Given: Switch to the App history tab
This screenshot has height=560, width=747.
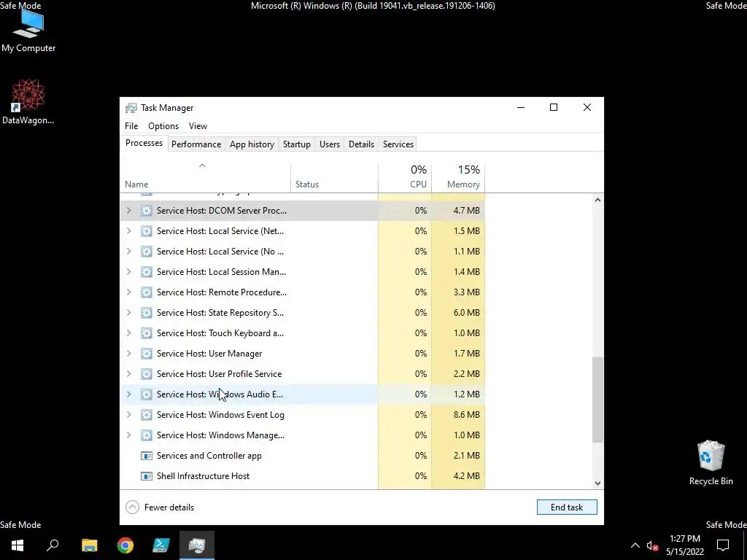Looking at the screenshot, I should (252, 144).
